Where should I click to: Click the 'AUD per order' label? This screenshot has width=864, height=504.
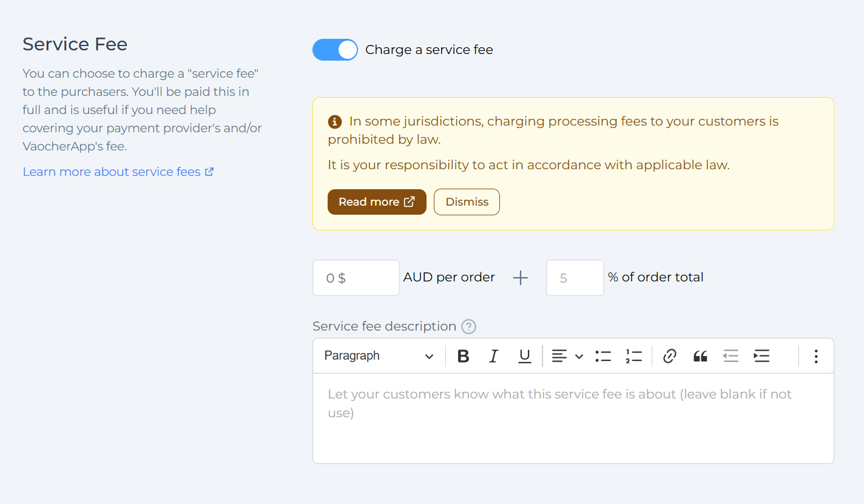click(x=449, y=277)
